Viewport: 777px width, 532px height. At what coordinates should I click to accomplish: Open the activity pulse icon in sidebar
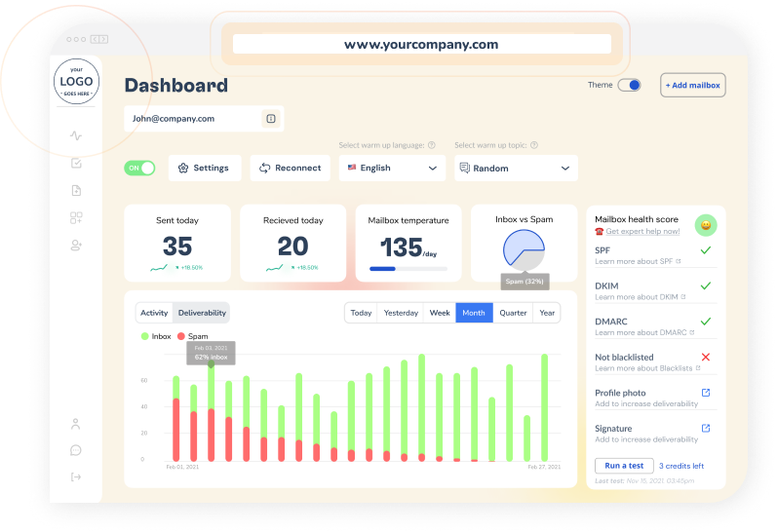[x=76, y=135]
